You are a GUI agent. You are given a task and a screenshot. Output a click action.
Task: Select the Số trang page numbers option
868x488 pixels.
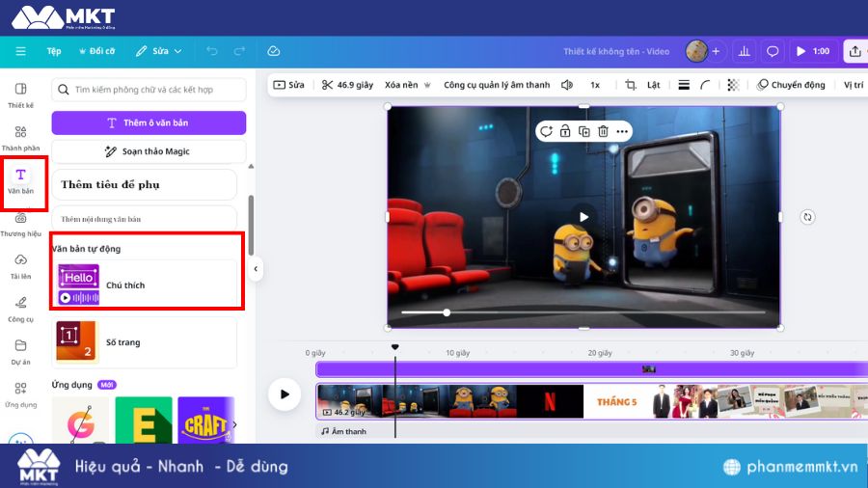[x=145, y=342]
